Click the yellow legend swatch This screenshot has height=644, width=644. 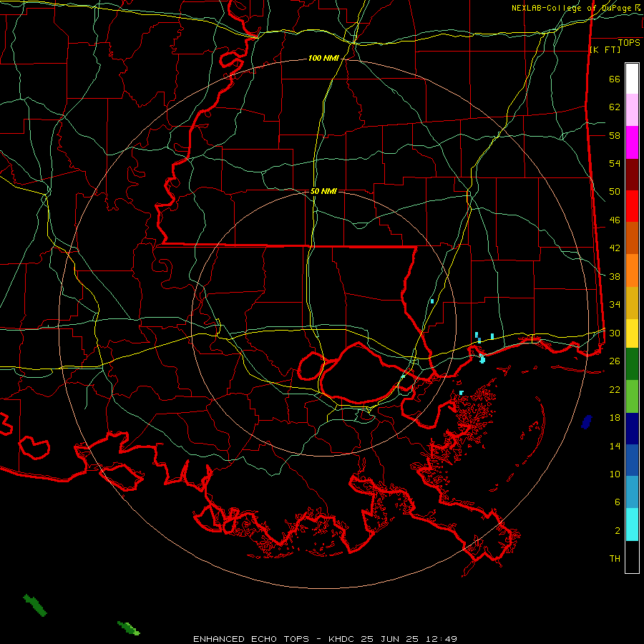pyautogui.click(x=632, y=333)
